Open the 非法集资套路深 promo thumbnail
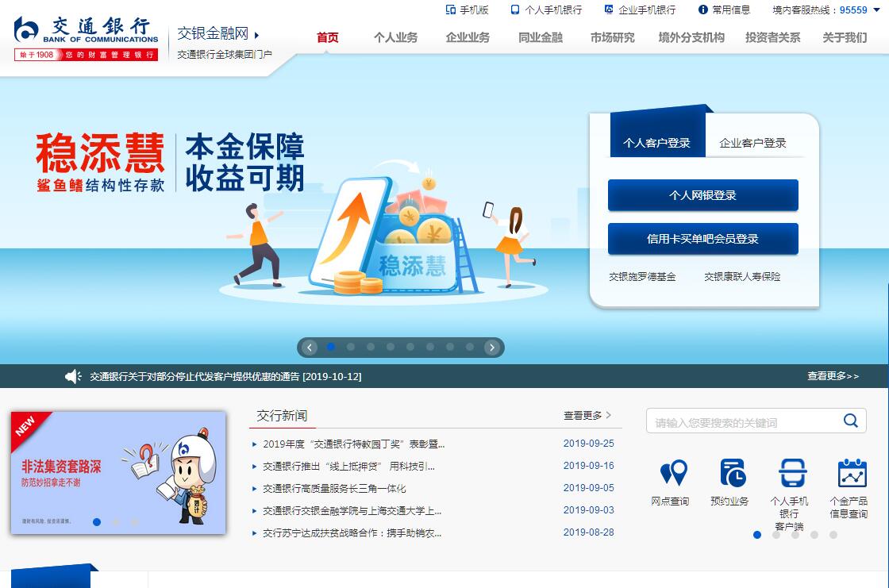Viewport: 889px width, 588px height. pyautogui.click(x=118, y=472)
